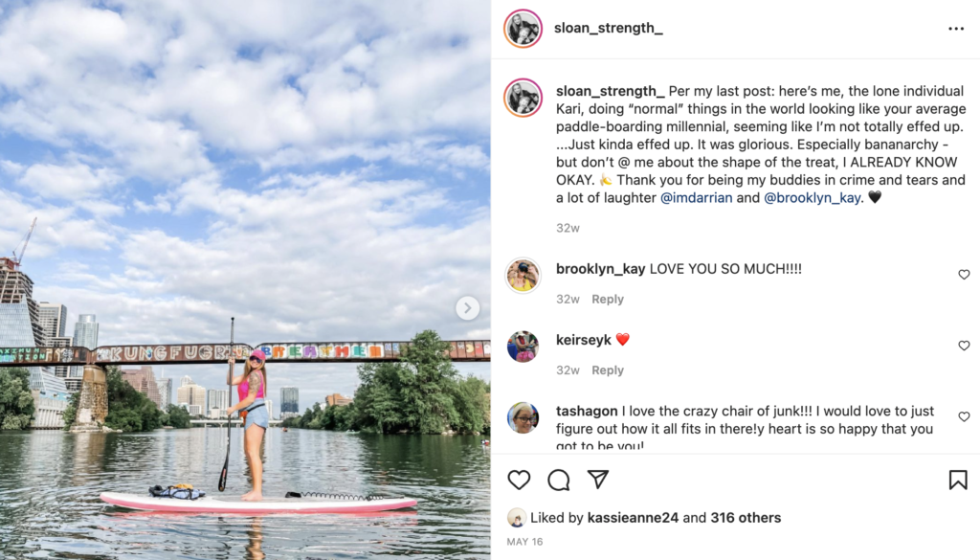Open tashagon's avatar picture
980x560 pixels.
coord(523,417)
